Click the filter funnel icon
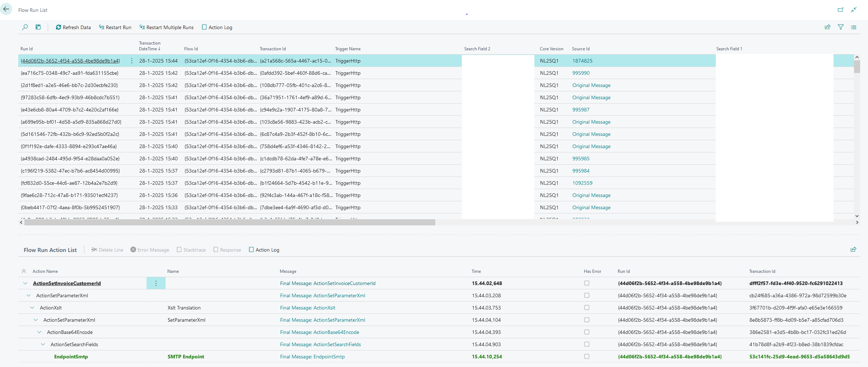 [840, 27]
